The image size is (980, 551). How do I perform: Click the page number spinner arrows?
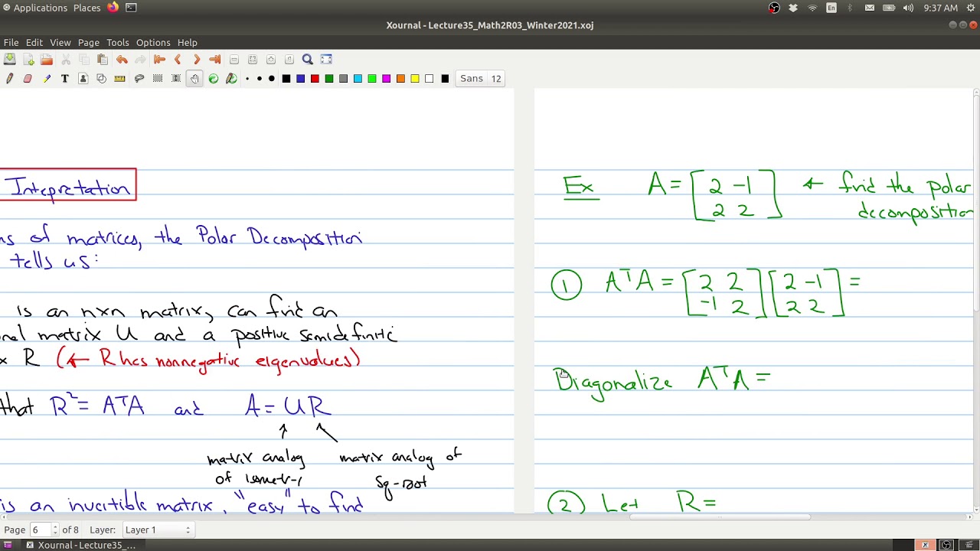pos(54,530)
